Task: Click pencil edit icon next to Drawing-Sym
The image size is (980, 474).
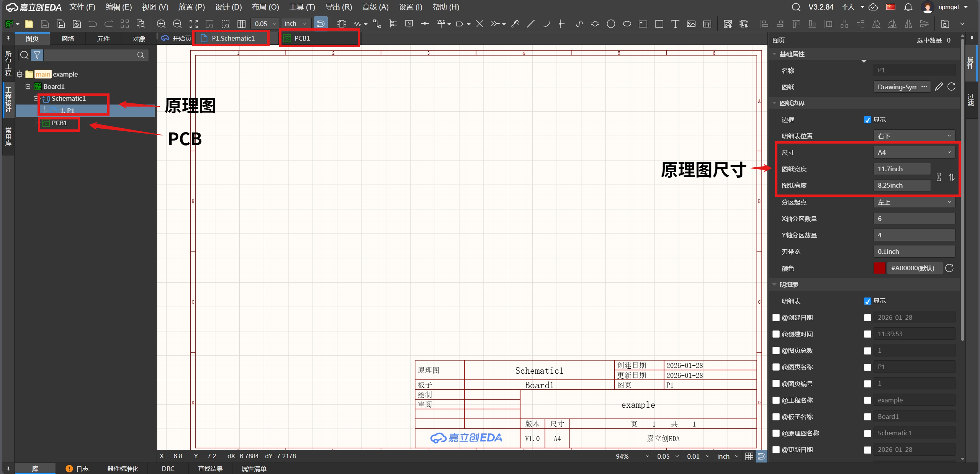Action: point(938,87)
